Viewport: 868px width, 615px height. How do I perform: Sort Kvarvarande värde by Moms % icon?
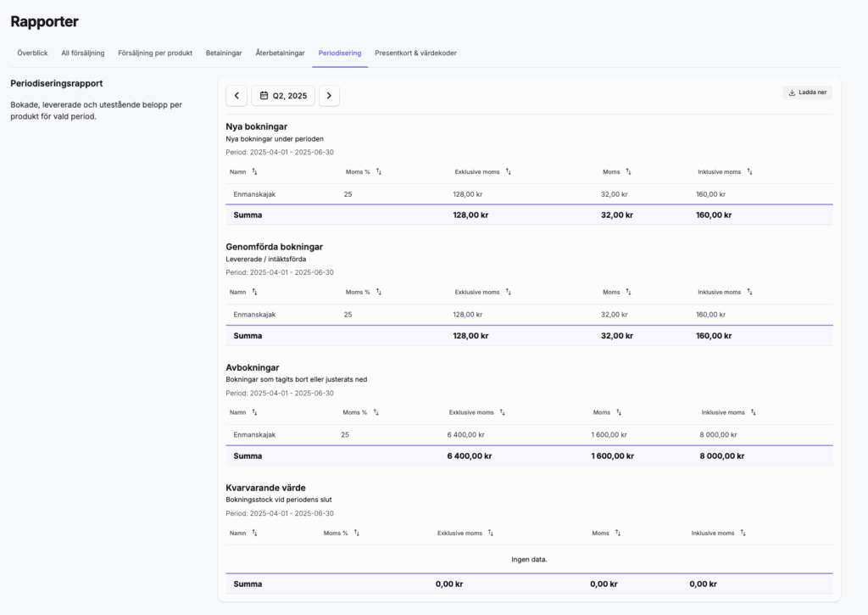pos(357,534)
